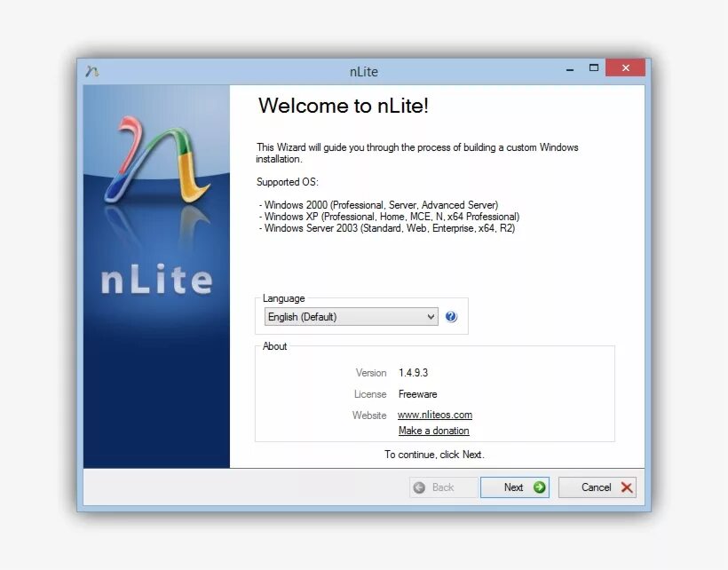Click the Windows 2000 supported OS line
The height and width of the screenshot is (570, 728).
pos(378,205)
